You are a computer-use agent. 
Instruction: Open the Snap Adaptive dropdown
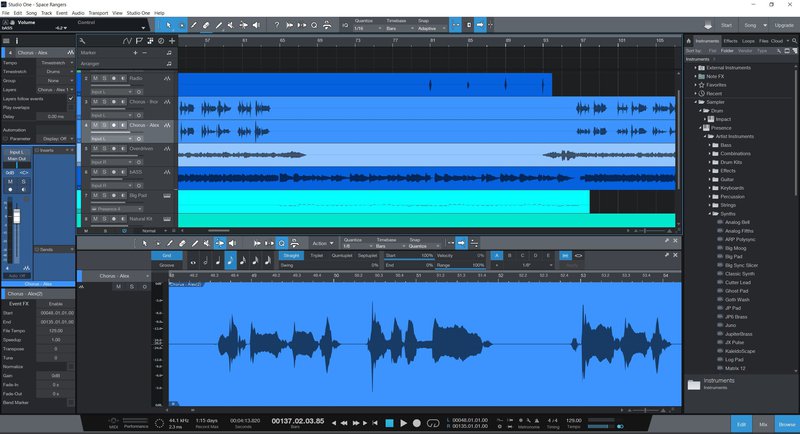431,29
